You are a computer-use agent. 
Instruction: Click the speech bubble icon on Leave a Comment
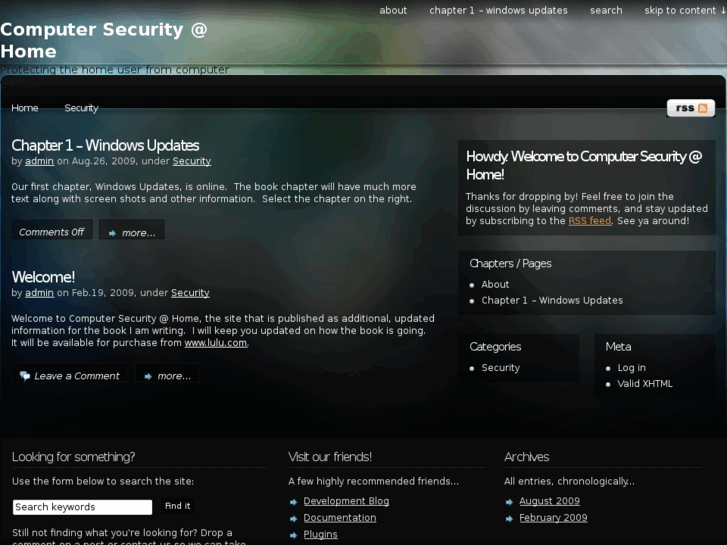(25, 376)
